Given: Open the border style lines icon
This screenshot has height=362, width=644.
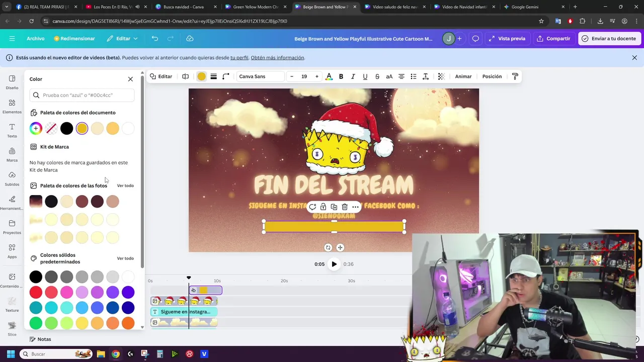Looking at the screenshot, I should pyautogui.click(x=213, y=76).
